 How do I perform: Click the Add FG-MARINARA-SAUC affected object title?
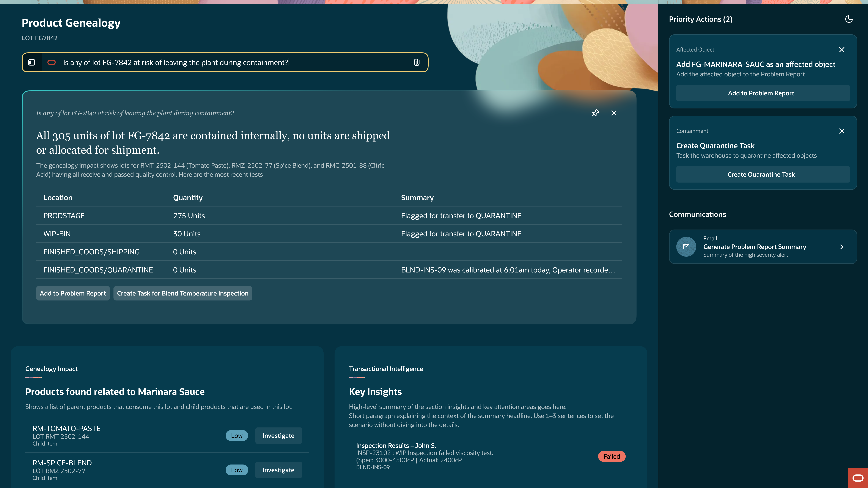755,64
